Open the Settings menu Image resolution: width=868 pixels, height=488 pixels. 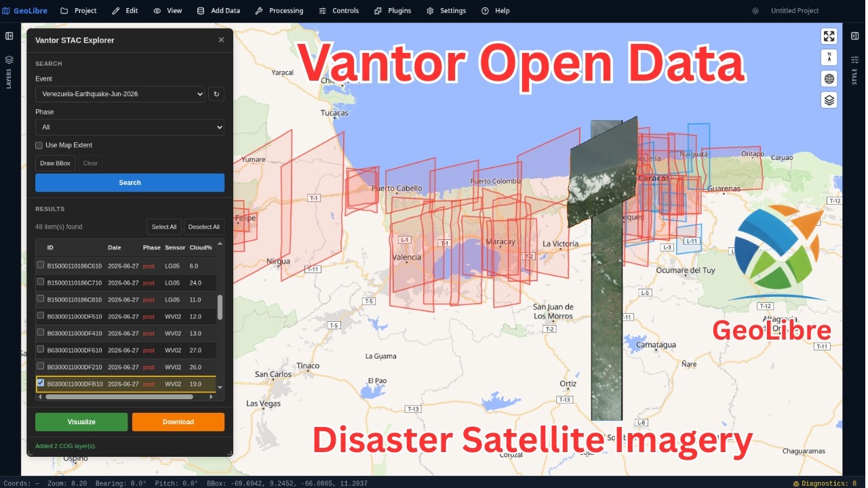click(x=446, y=11)
